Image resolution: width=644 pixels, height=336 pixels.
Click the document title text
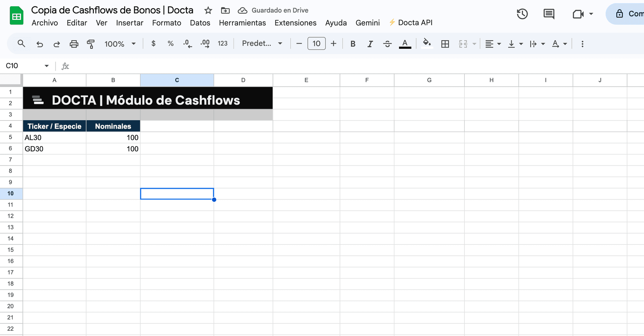point(112,10)
